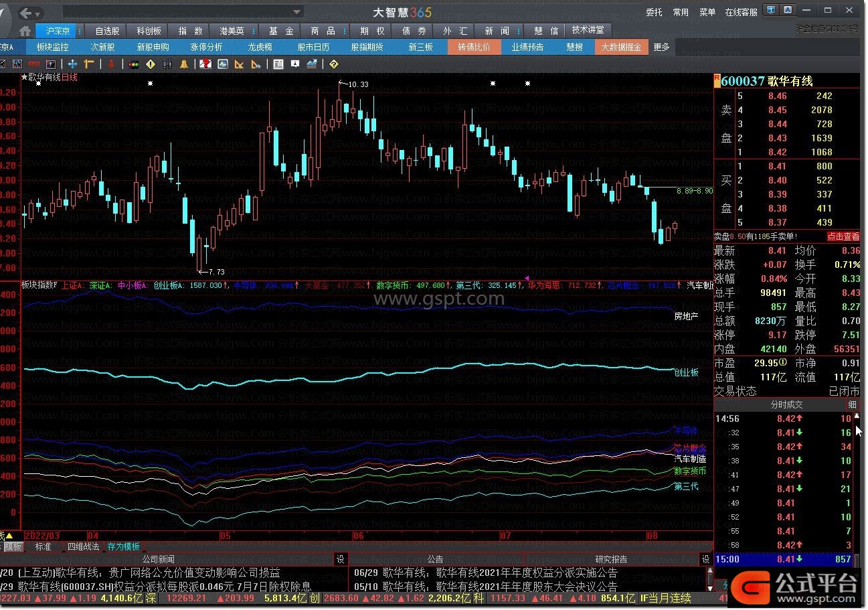868x610 pixels.
Task: Go to the home page icon
Action: pyautogui.click(x=25, y=31)
